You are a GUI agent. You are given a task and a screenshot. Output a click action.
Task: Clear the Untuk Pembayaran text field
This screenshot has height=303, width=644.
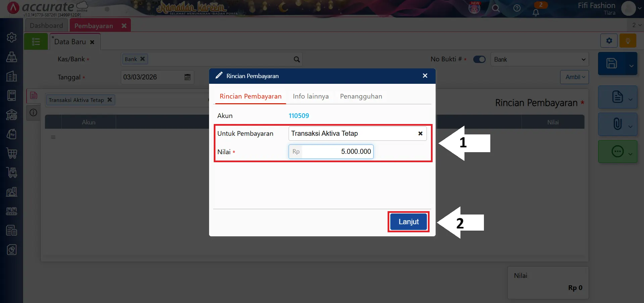420,133
